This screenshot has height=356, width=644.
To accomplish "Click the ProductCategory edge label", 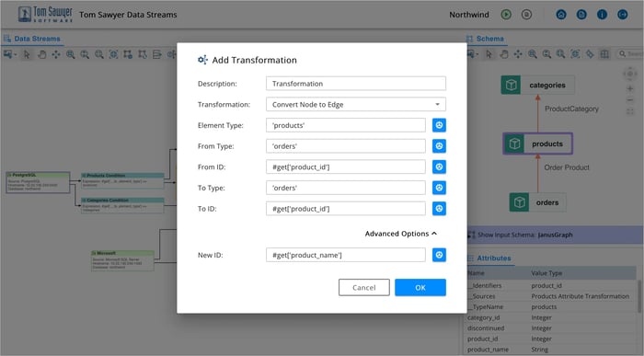I will click(x=571, y=109).
